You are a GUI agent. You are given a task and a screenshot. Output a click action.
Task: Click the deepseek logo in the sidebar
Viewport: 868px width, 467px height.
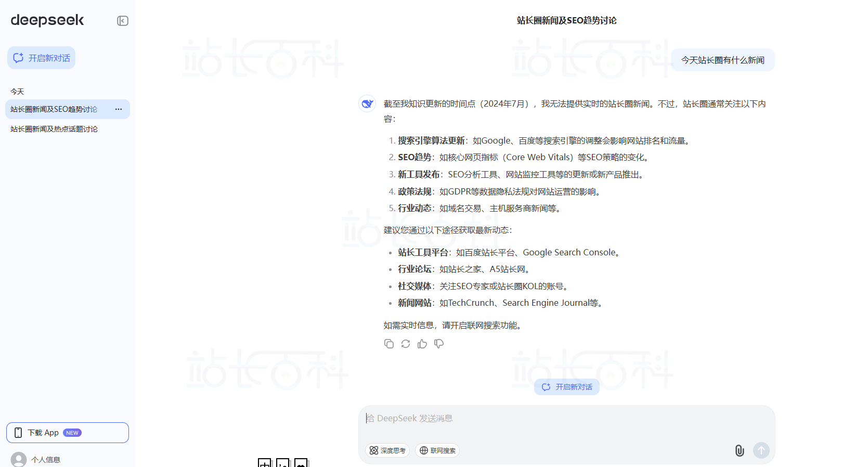tap(47, 20)
